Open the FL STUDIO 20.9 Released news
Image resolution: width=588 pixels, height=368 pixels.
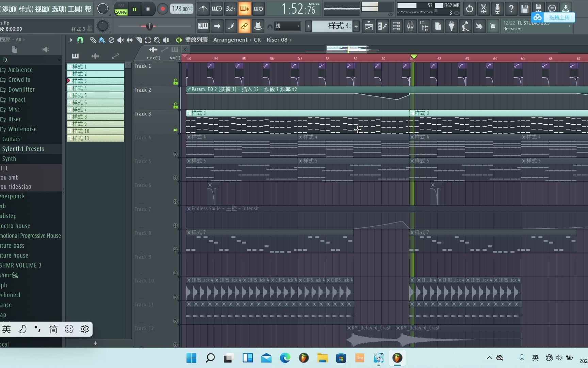pos(537,26)
